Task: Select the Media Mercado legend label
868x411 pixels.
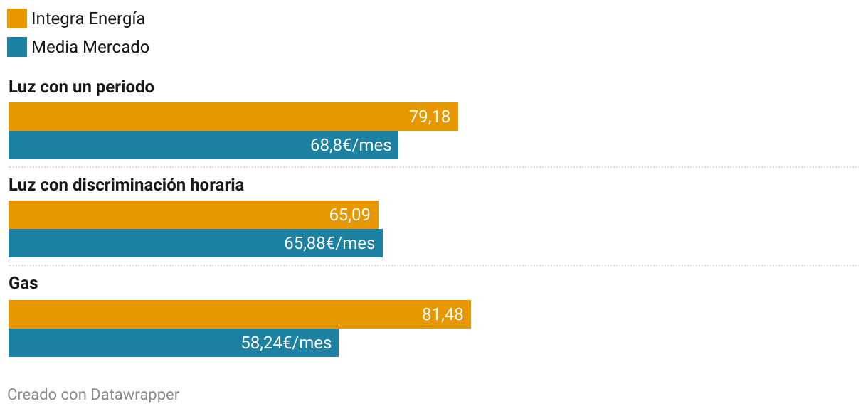Action: pyautogui.click(x=90, y=47)
